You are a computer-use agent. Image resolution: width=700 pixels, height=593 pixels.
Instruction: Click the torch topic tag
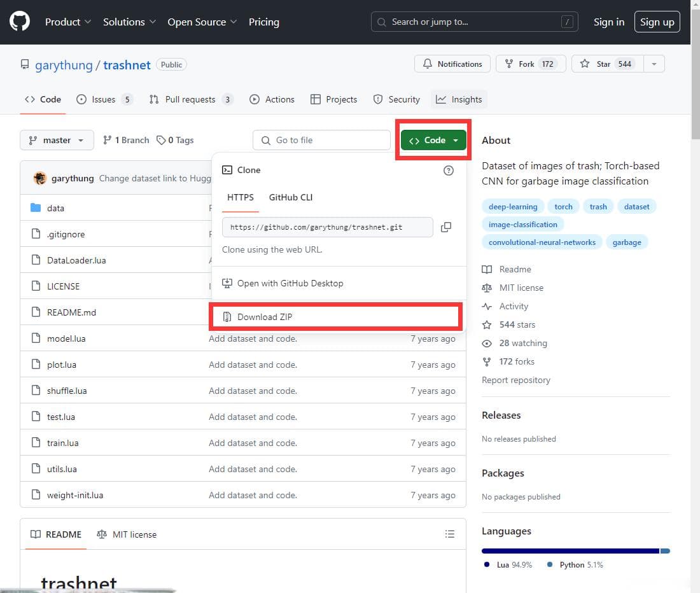[x=563, y=207]
